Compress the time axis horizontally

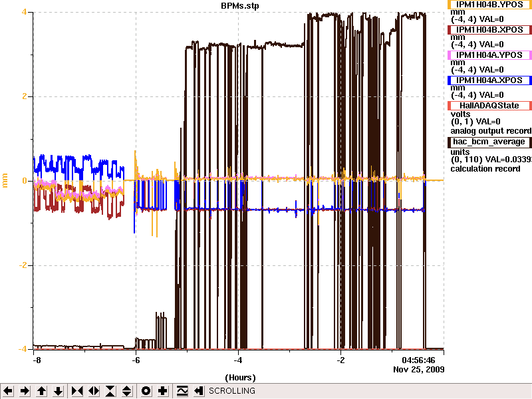point(77,391)
